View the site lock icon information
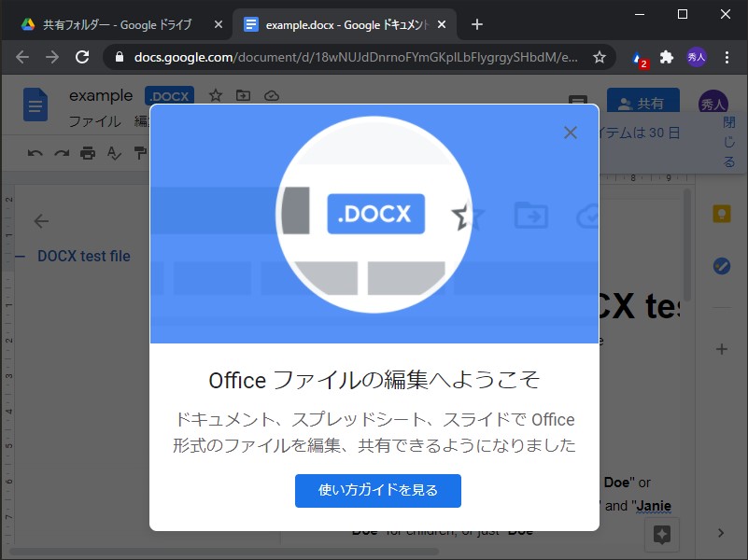The width and height of the screenshot is (748, 560). coord(120,57)
